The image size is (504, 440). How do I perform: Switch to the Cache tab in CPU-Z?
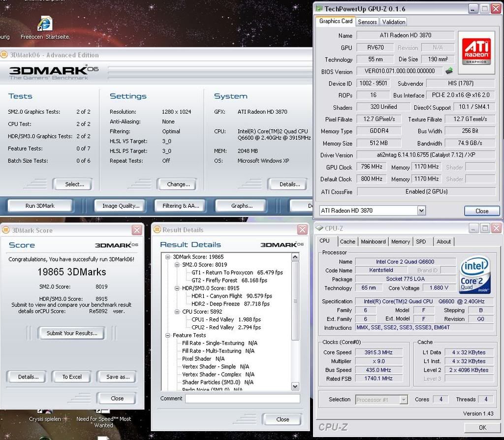tap(347, 241)
